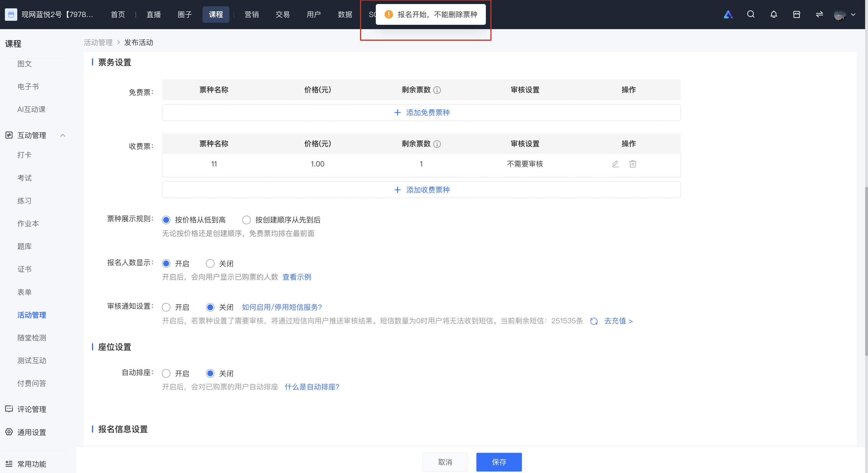Screen dimensions: 868x473
Task: Open the 直播 top menu item
Action: [154, 14]
